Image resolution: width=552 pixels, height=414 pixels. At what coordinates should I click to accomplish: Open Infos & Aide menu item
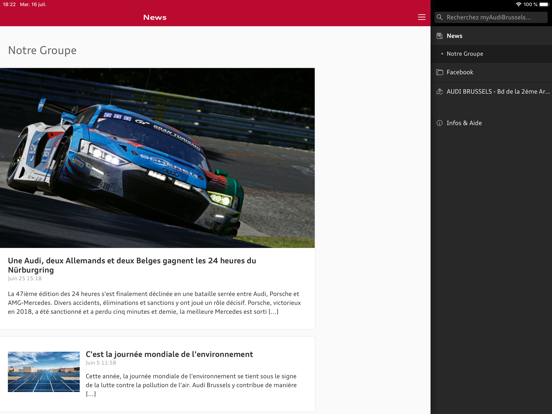coord(491,123)
